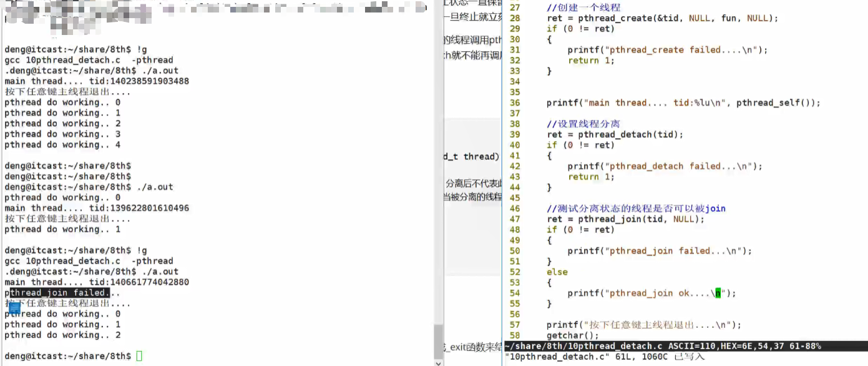The image size is (868, 366).
Task: Click the green vim cursor on line 54
Action: pyautogui.click(x=718, y=293)
